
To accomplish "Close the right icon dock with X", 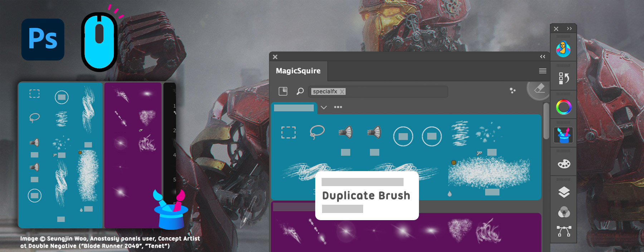I will point(556,29).
